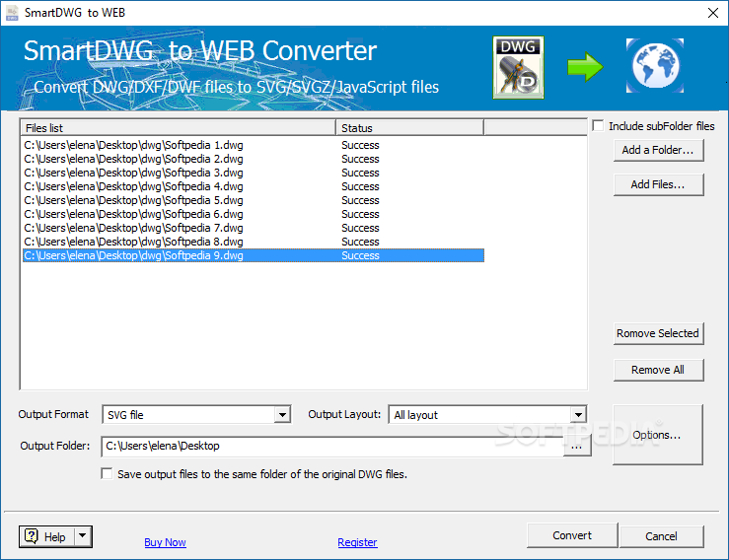Click the Cancel button
Screen dimensions: 729x560
click(661, 536)
